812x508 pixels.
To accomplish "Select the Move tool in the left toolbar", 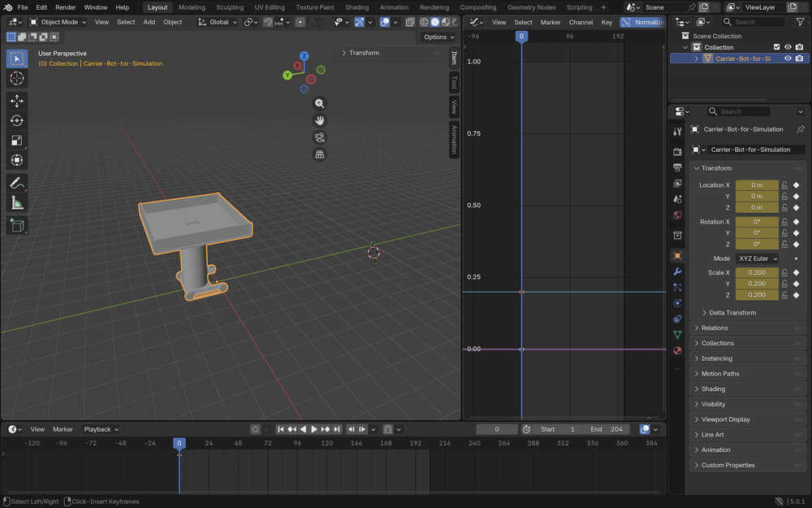I will pyautogui.click(x=17, y=101).
